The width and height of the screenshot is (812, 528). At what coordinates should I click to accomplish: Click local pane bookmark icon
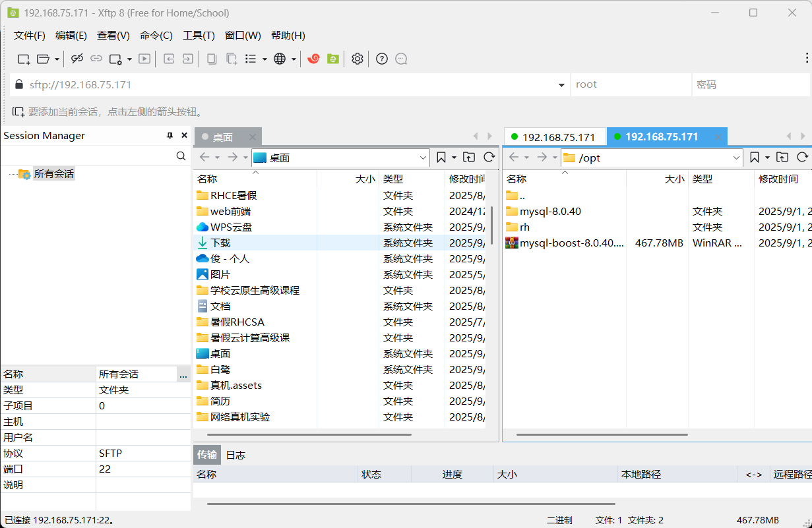pyautogui.click(x=441, y=157)
